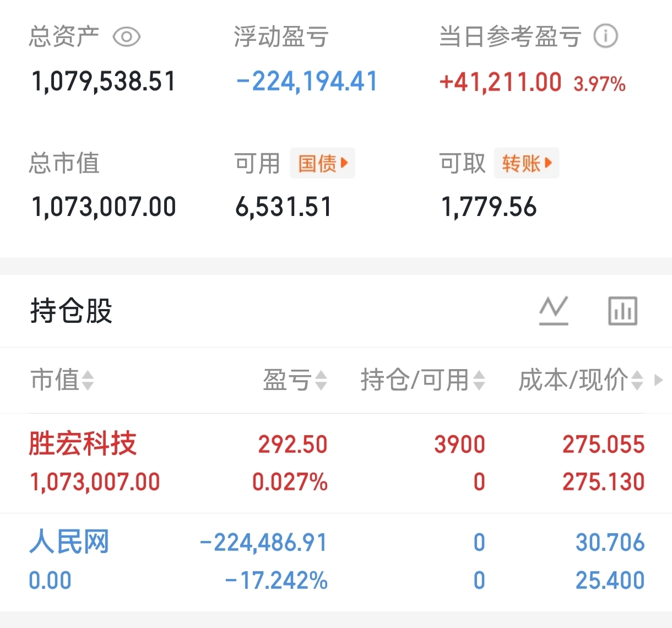Viewport: 672px width, 628px height.
Task: Toggle total assets visibility eye icon
Action: pos(126,37)
